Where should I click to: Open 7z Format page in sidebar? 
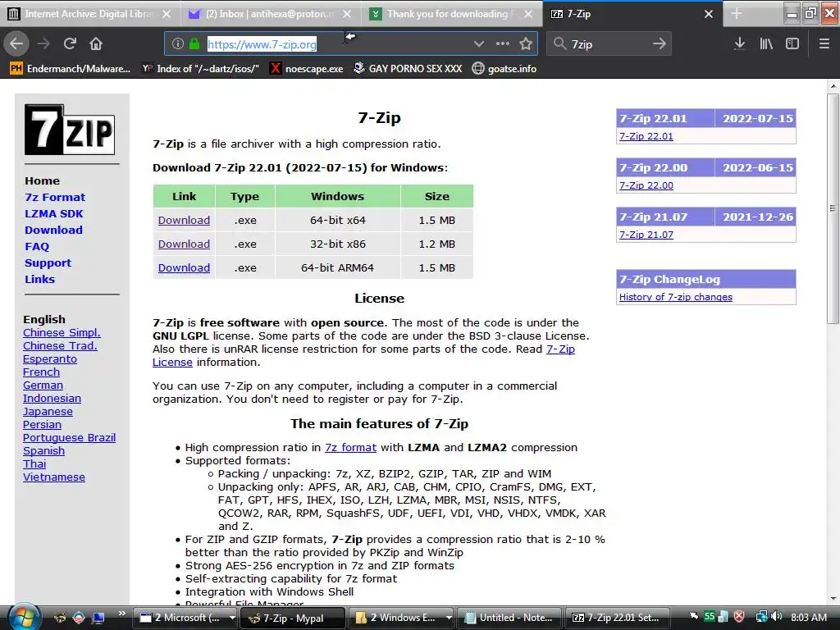click(x=55, y=197)
